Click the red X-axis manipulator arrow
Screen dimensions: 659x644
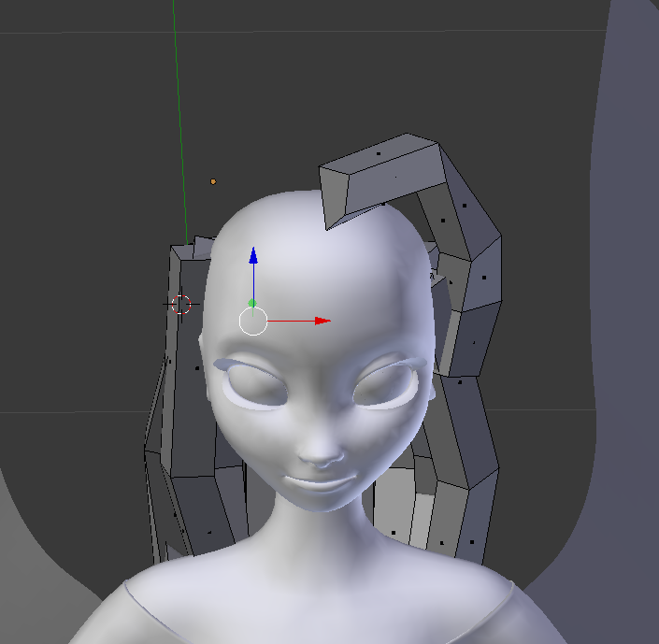[x=322, y=322]
